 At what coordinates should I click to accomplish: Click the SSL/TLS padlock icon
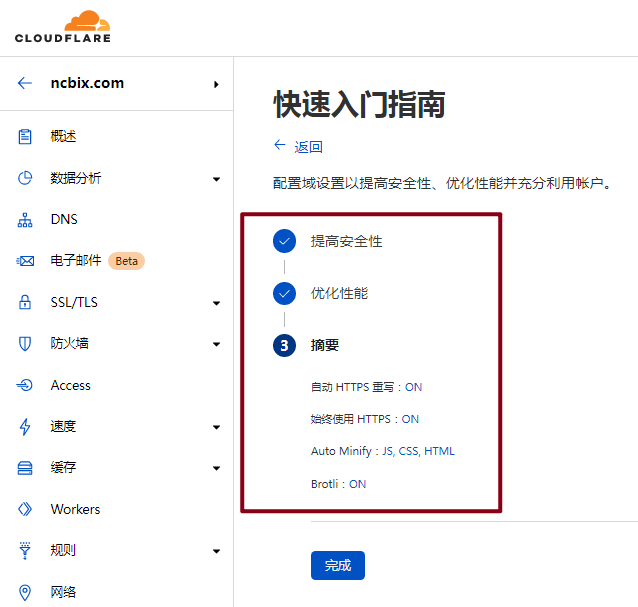[x=25, y=302]
